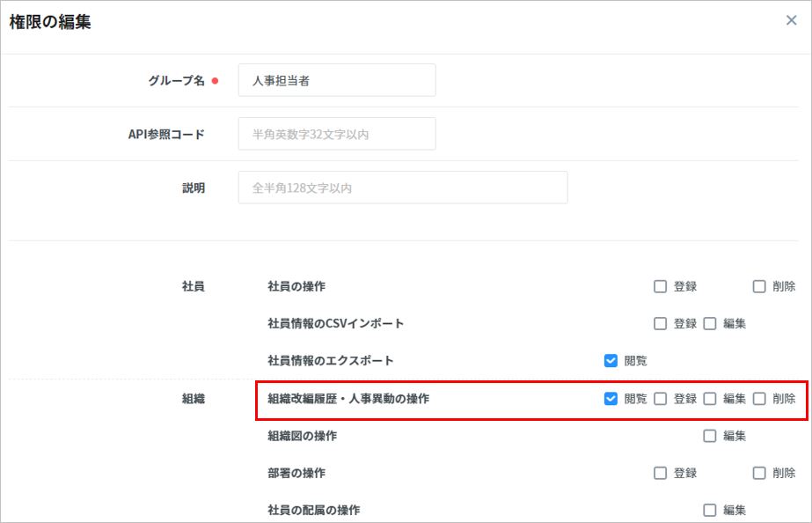Image resolution: width=812 pixels, height=523 pixels.
Task: Click the グループ名 input field
Action: pyautogui.click(x=337, y=80)
